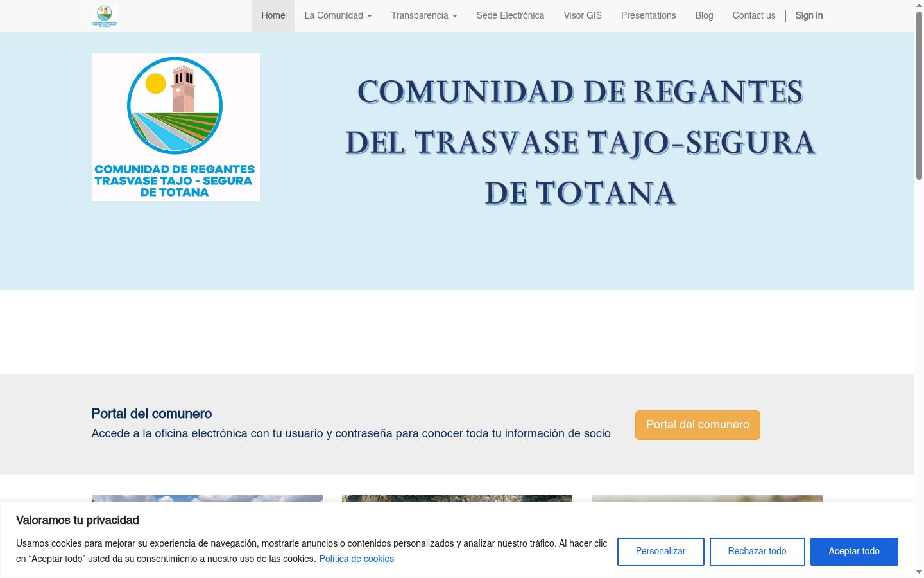The height and width of the screenshot is (578, 924).
Task: Navigate to Presentations
Action: click(649, 15)
